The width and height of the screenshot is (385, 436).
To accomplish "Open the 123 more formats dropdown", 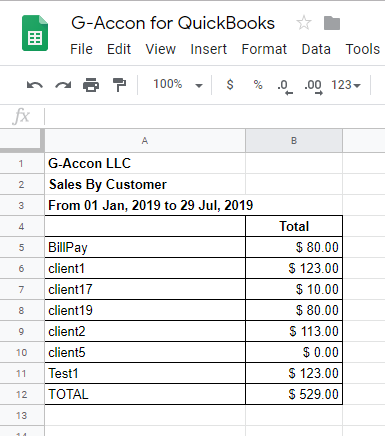I will click(346, 85).
